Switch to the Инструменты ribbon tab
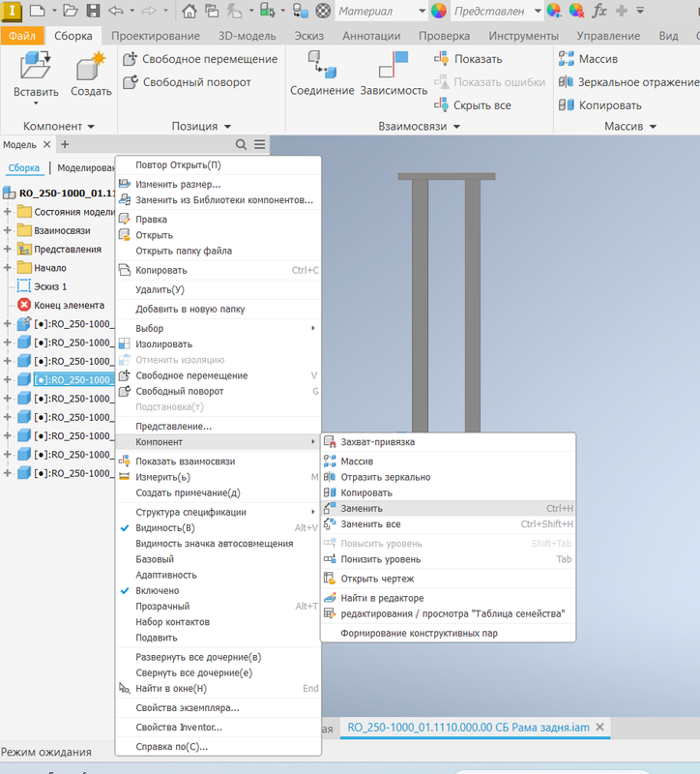Viewport: 700px width, 774px height. (x=523, y=36)
